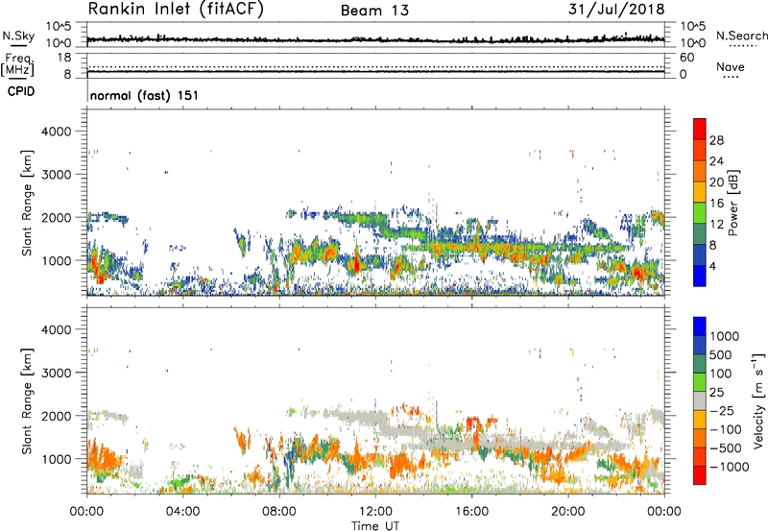Click the velocity range-time plot
The width and height of the screenshot is (768, 532).
point(375,400)
